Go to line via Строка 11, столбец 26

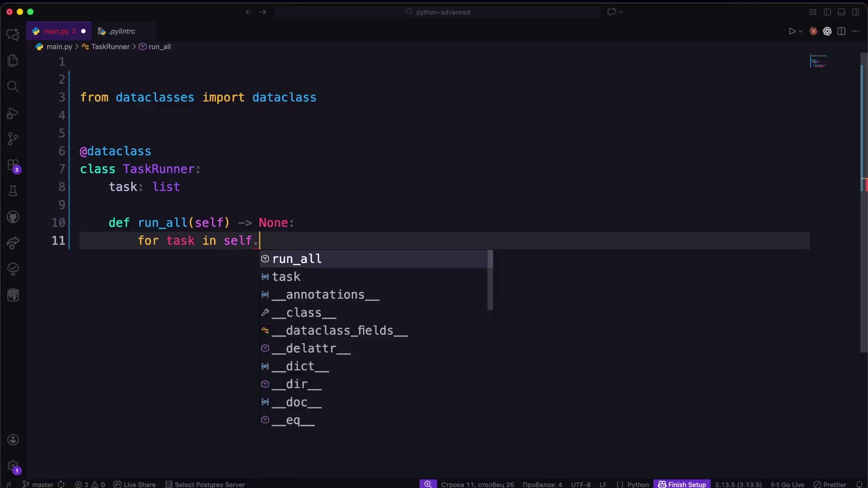pos(477,484)
